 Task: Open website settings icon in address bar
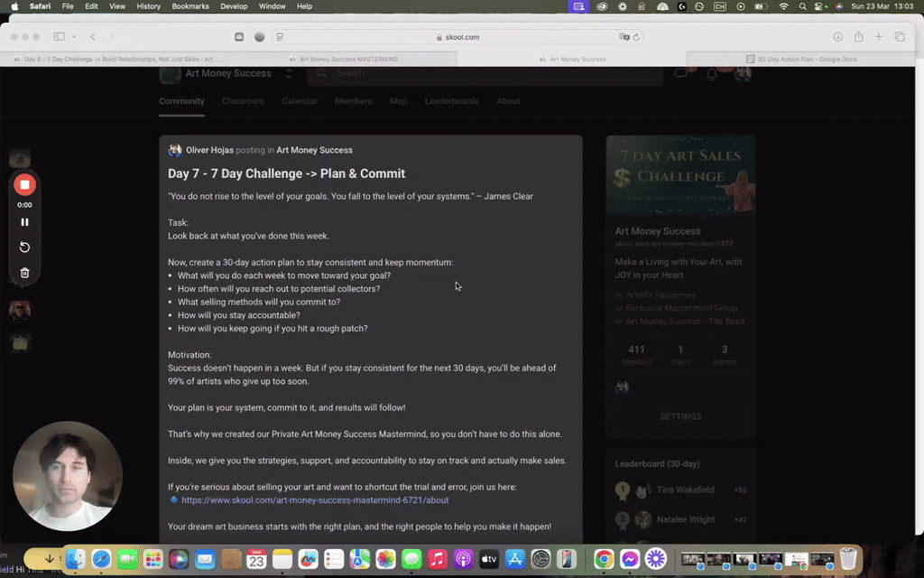tap(280, 36)
